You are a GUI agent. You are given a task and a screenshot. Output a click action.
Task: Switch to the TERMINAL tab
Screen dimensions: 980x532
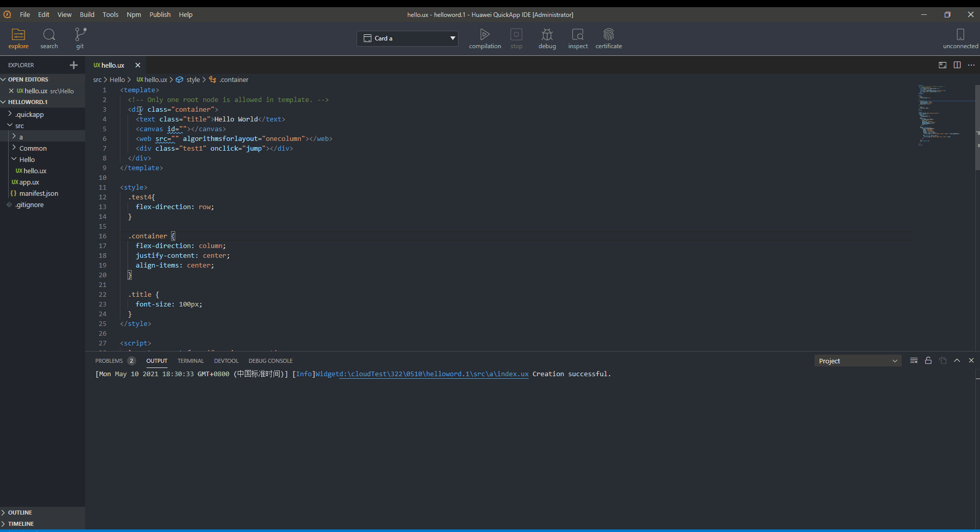(x=191, y=361)
